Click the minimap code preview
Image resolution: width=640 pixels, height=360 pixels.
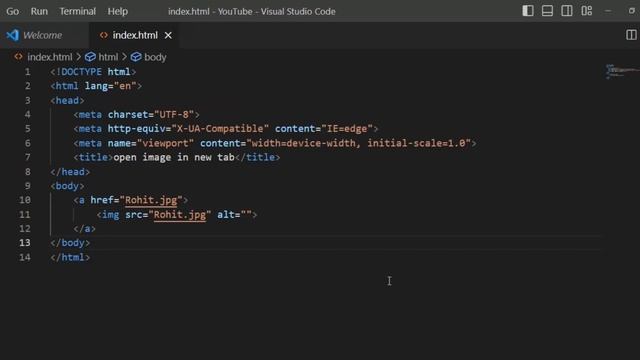[x=622, y=71]
